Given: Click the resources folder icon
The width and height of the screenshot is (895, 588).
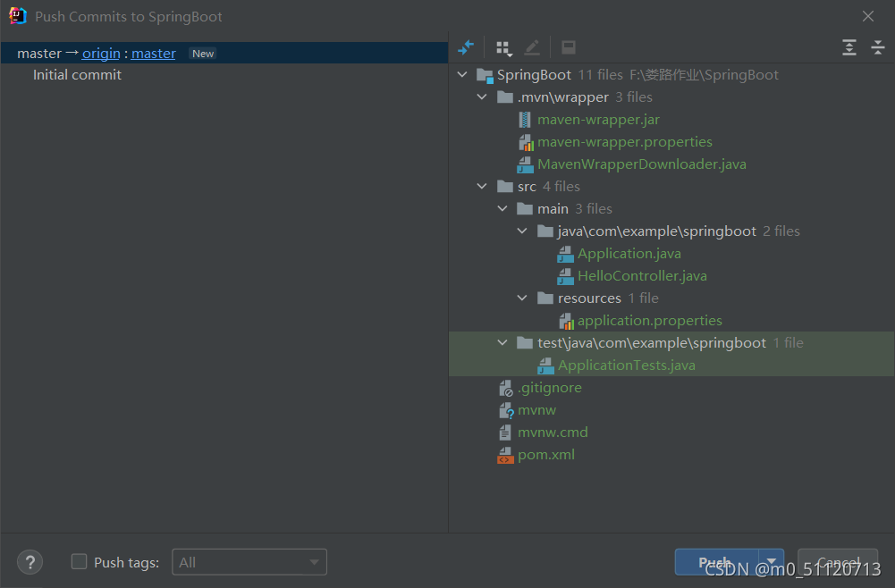Looking at the screenshot, I should (545, 298).
